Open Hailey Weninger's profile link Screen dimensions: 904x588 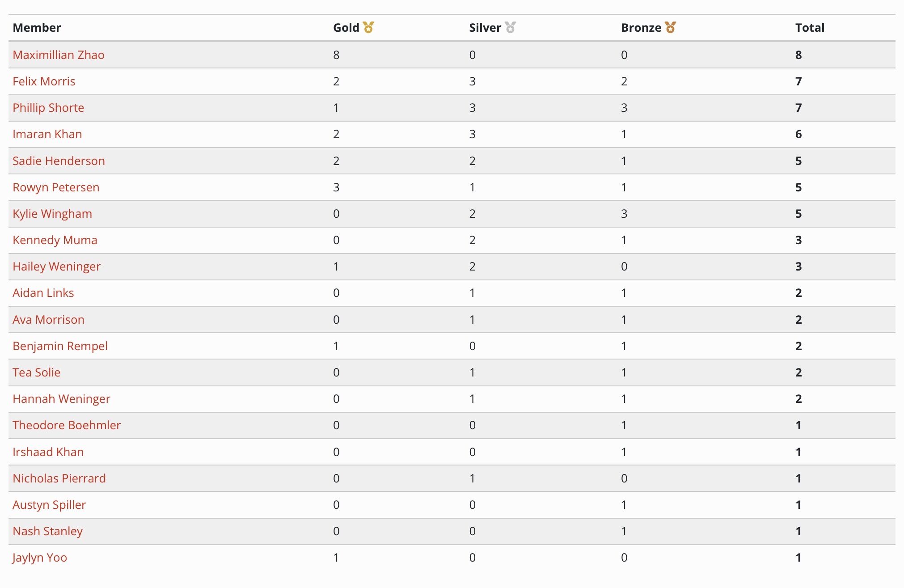tap(56, 267)
